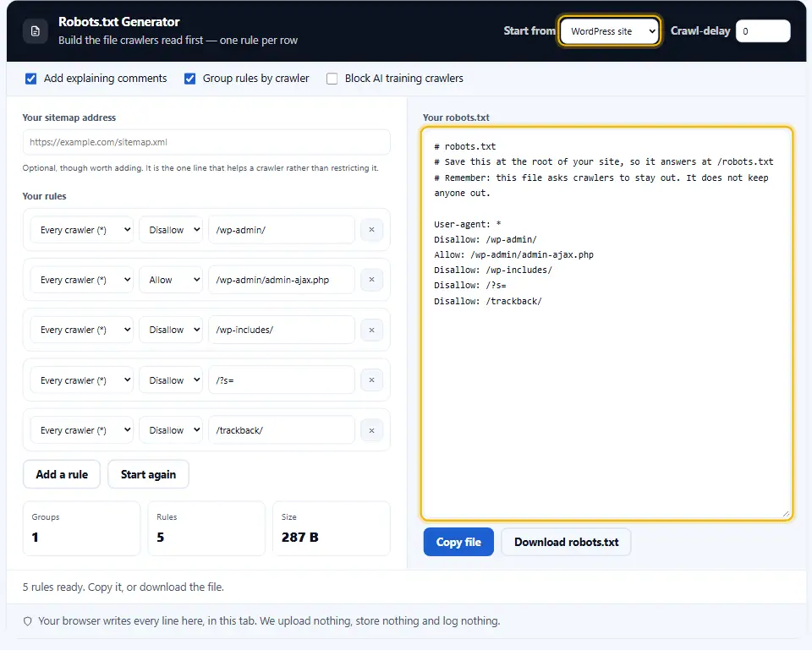
Task: Untick Group rules by crawler checkbox
Action: point(190,79)
